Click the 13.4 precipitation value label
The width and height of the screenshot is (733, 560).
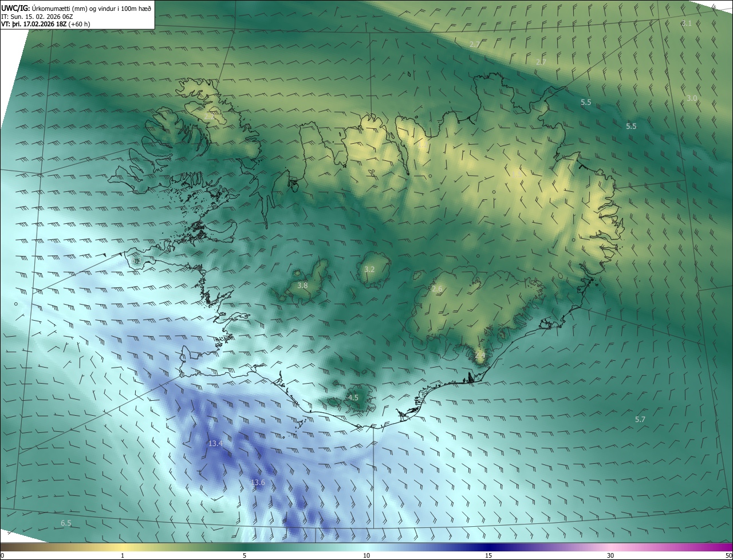(x=215, y=443)
